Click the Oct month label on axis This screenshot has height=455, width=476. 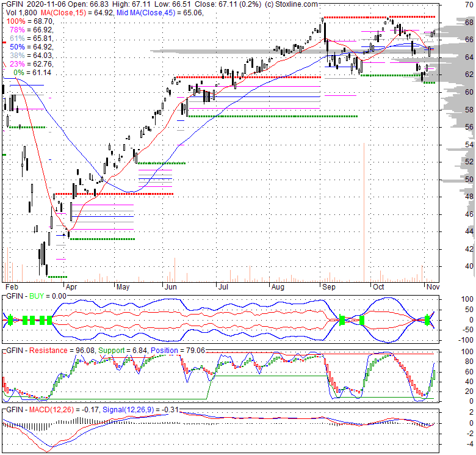coord(378,286)
